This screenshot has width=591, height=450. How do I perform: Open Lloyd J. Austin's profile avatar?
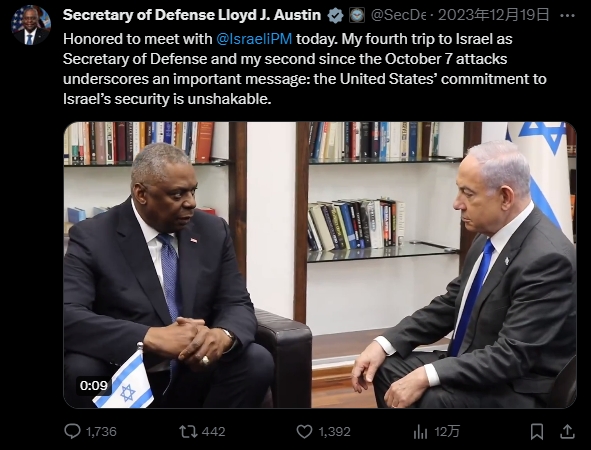pos(31,25)
